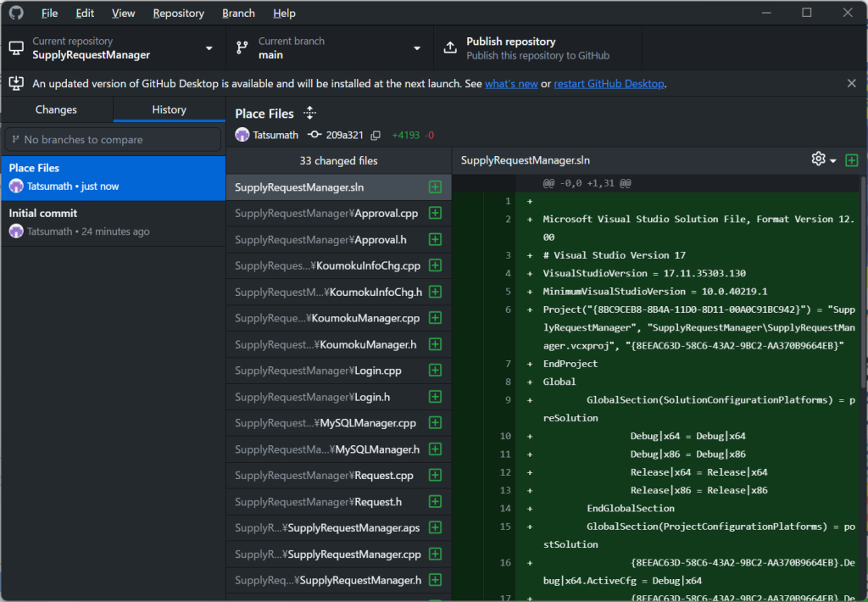Screen dimensions: 868x602
Task: Switch to the Changes tab
Action: pos(56,109)
